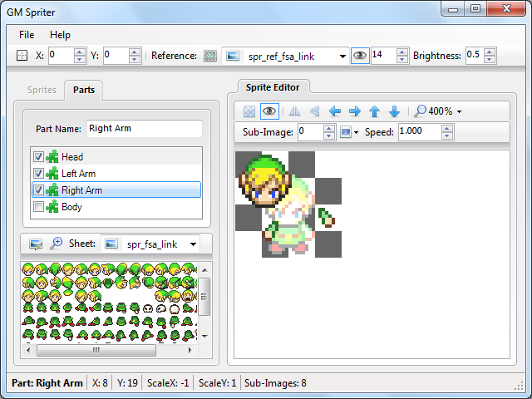Uncheck the Right Arm part checkbox

click(x=38, y=190)
